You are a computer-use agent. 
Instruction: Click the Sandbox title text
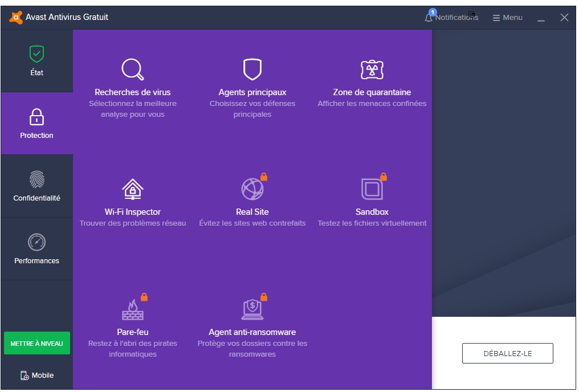(x=372, y=212)
